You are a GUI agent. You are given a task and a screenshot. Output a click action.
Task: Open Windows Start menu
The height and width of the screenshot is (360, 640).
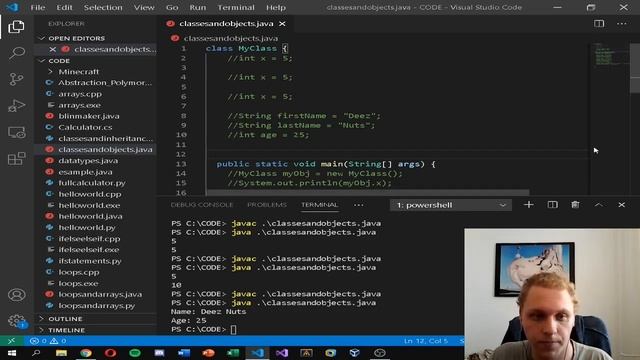(11, 353)
